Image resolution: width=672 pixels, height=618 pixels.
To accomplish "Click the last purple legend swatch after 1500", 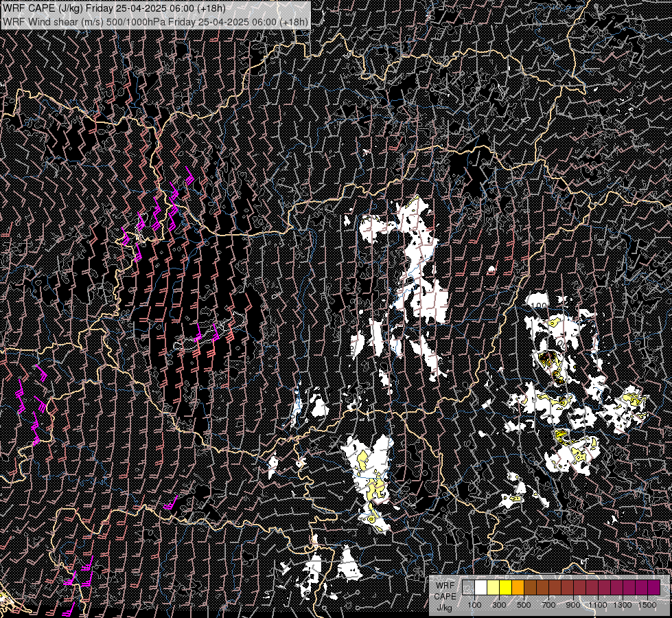I will (653, 588).
